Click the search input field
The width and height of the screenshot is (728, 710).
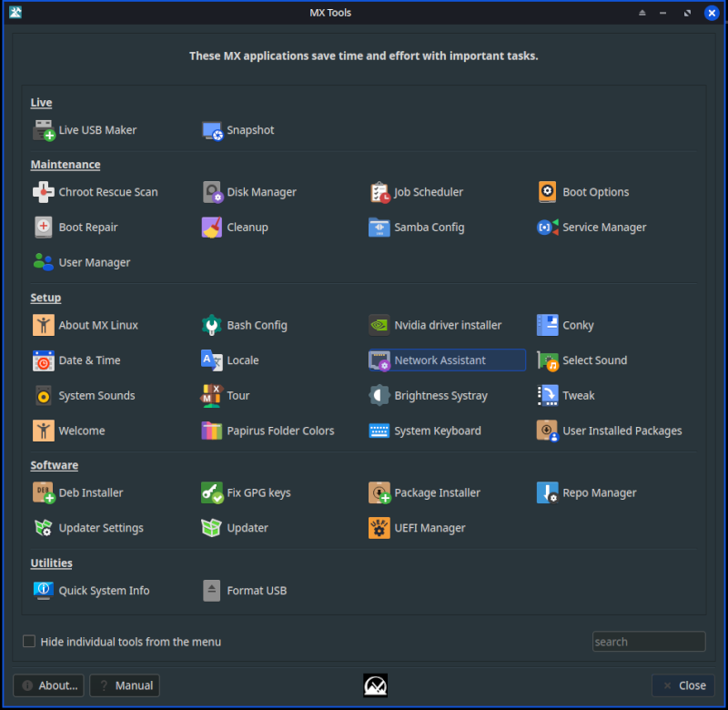(x=648, y=642)
